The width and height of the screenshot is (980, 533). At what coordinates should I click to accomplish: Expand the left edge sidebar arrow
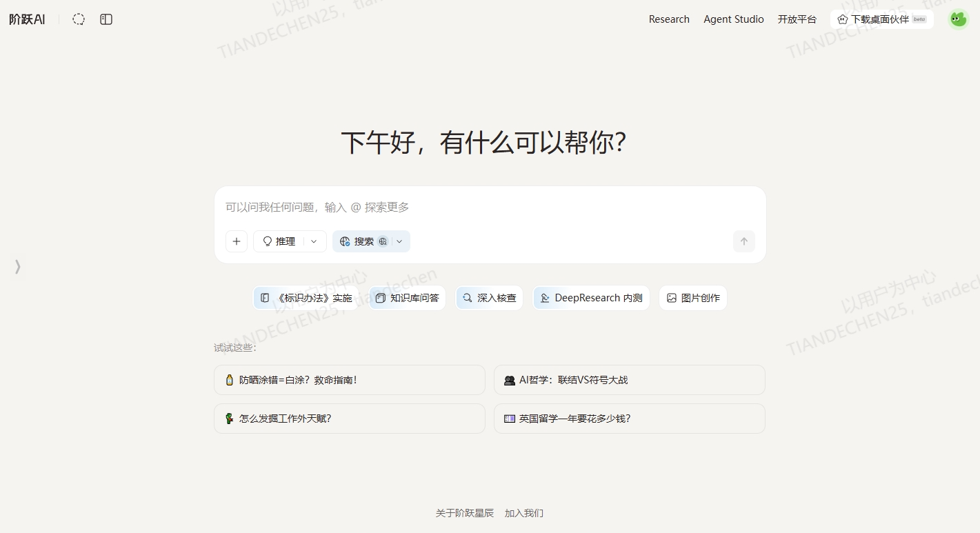(x=18, y=266)
